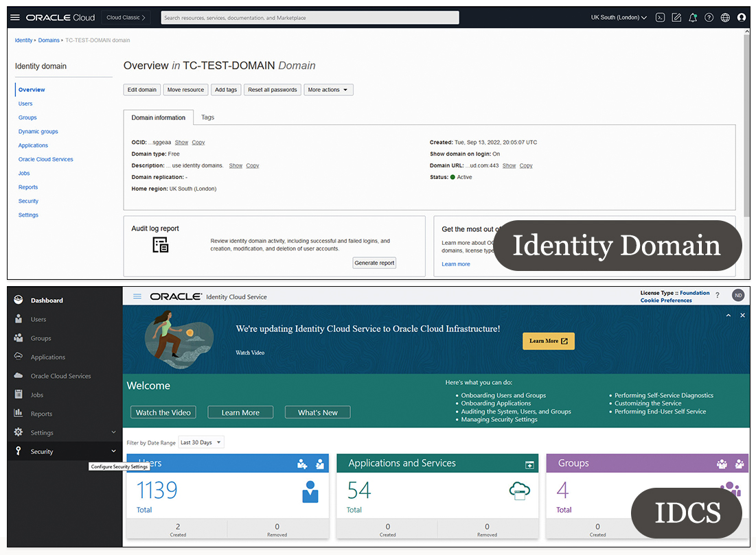The height and width of the screenshot is (555, 756).
Task: Open the UK South (London) region dropdown
Action: coord(619,17)
